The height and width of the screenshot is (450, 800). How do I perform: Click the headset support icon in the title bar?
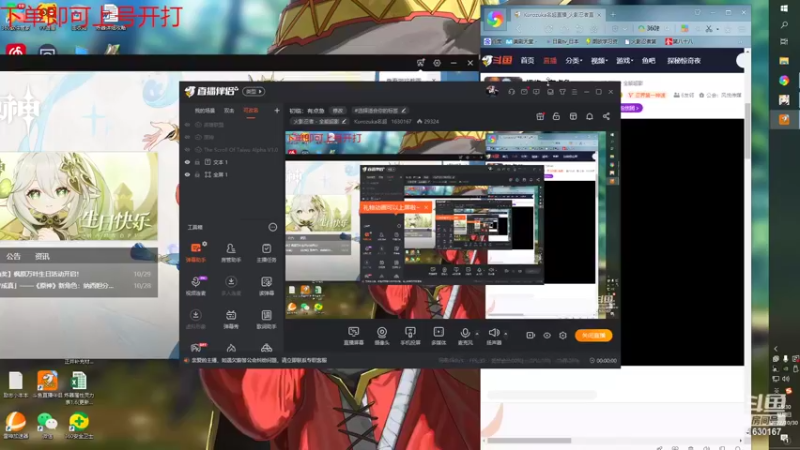(511, 92)
